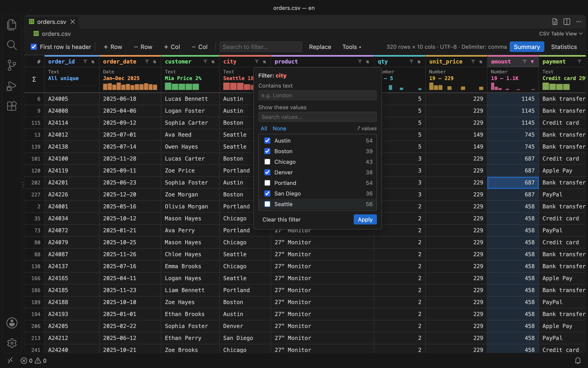Click the filter icon on product column
The height and width of the screenshot is (368, 588).
pyautogui.click(x=360, y=62)
